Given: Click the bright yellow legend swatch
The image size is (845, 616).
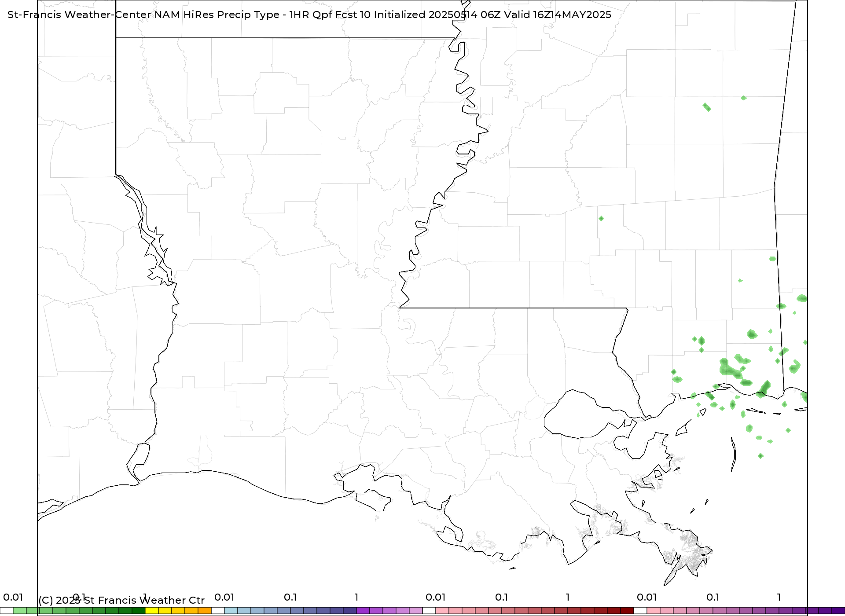Looking at the screenshot, I should pos(152,610).
